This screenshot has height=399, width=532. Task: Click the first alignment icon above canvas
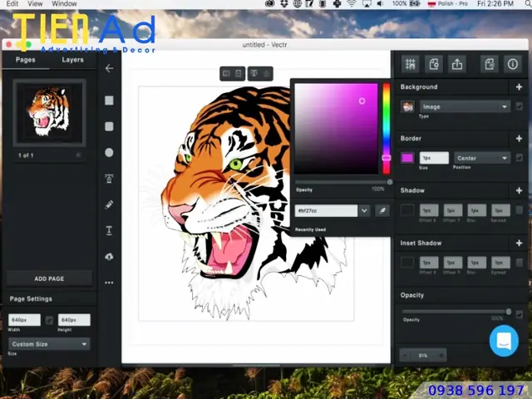pyautogui.click(x=226, y=73)
